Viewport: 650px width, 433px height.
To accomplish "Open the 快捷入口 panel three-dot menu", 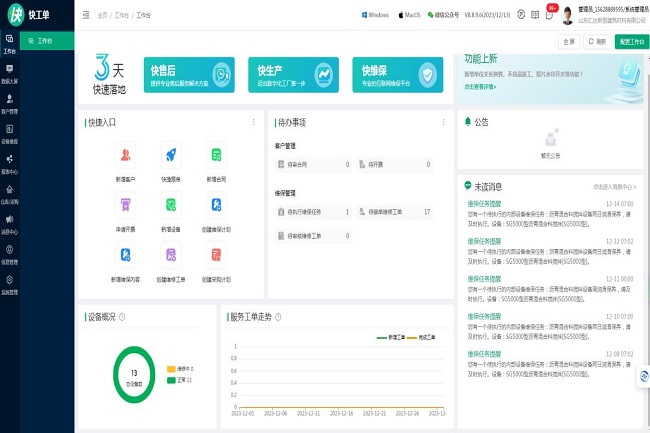I will point(253,122).
